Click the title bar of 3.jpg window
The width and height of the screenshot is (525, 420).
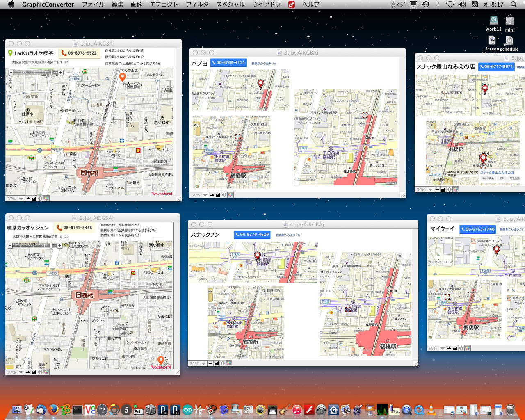tap(297, 52)
